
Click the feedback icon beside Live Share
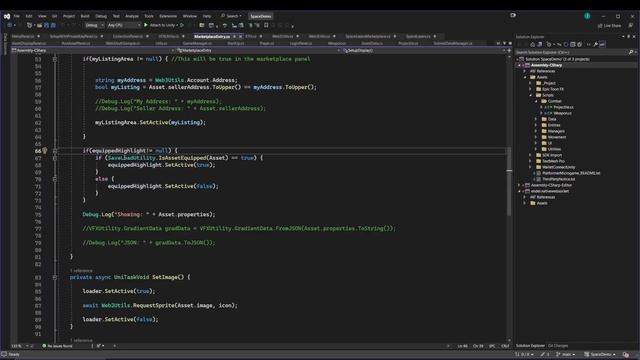631,25
